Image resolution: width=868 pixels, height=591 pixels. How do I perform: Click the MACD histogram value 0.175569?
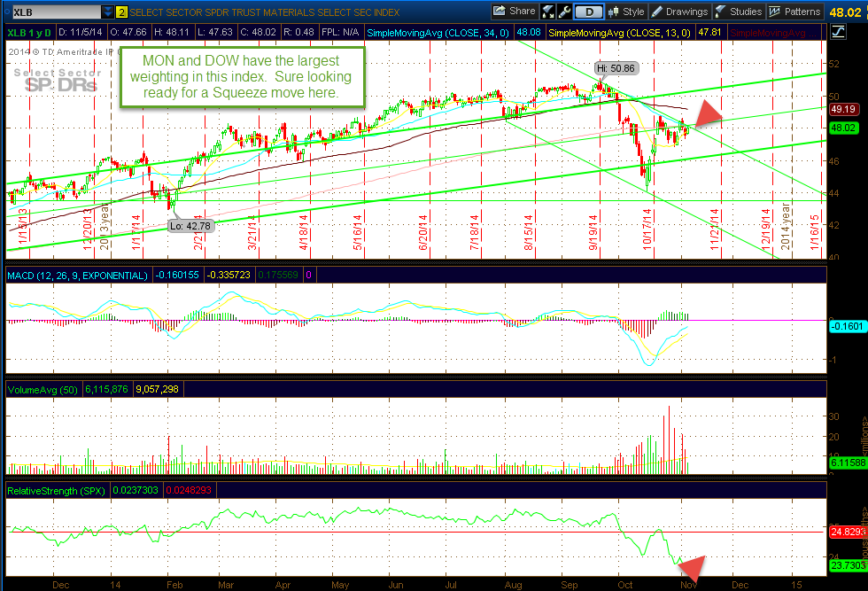coord(278,276)
